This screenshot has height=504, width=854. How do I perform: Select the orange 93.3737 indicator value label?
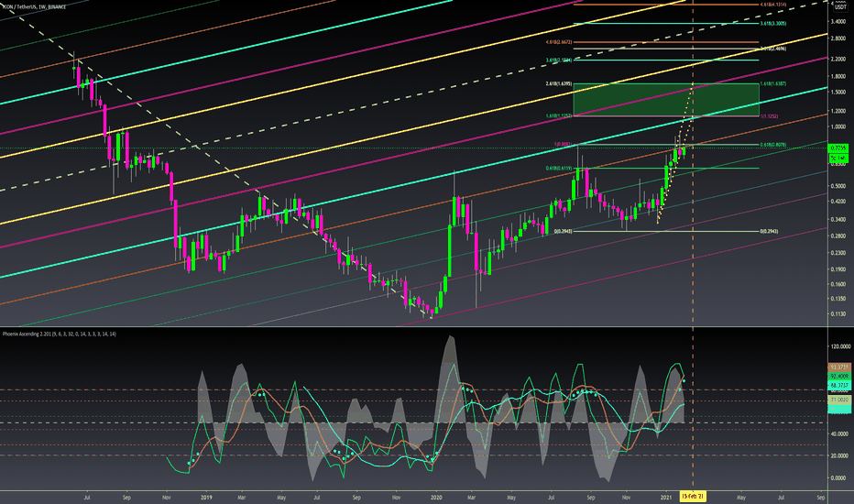click(x=838, y=367)
